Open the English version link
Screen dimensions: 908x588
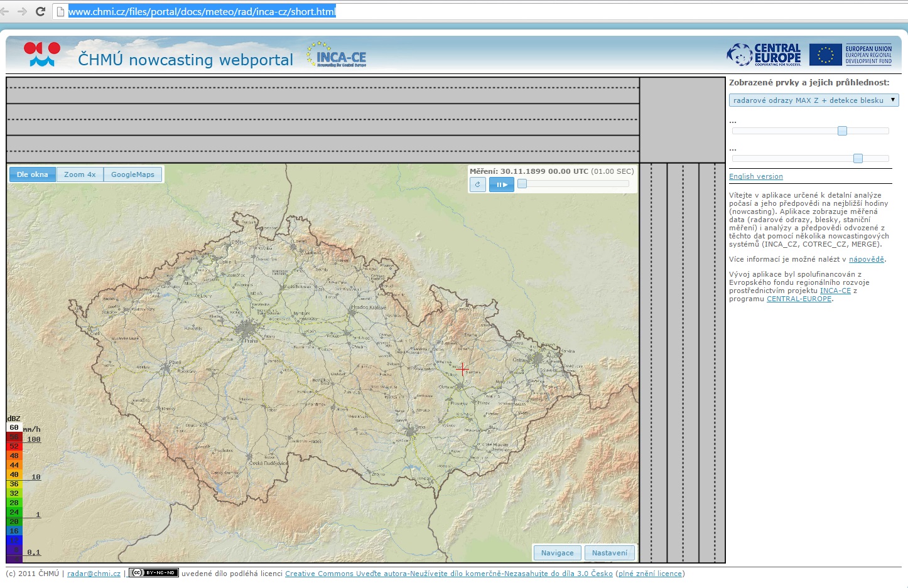coord(755,176)
